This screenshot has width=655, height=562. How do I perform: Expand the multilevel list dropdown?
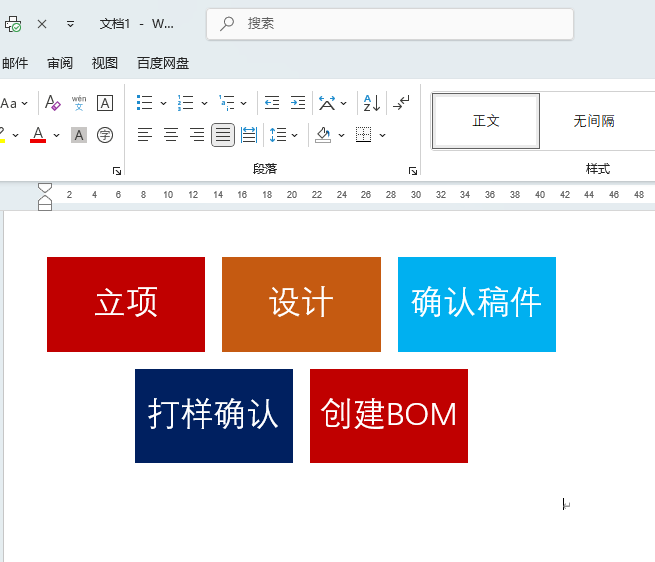click(244, 103)
